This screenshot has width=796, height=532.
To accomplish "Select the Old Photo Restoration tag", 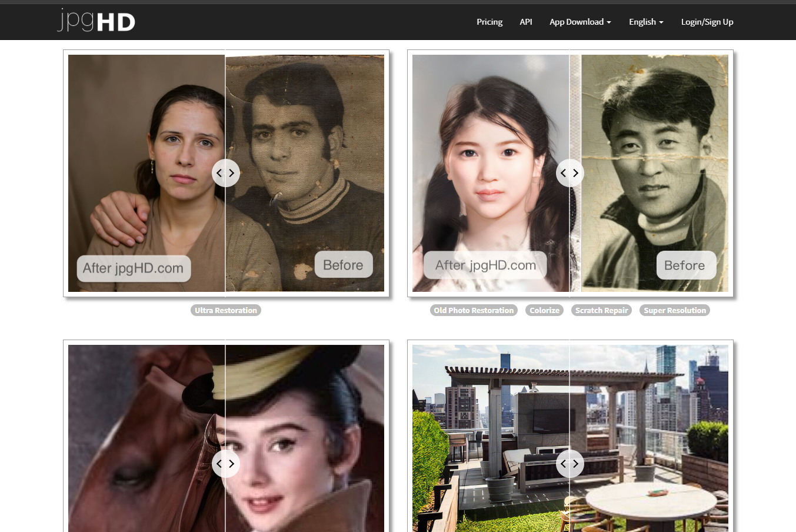I will (x=474, y=310).
